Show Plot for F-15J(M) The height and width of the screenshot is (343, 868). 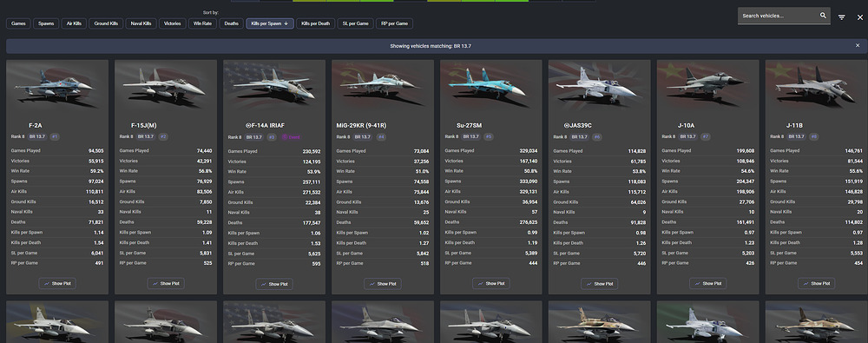pos(166,283)
